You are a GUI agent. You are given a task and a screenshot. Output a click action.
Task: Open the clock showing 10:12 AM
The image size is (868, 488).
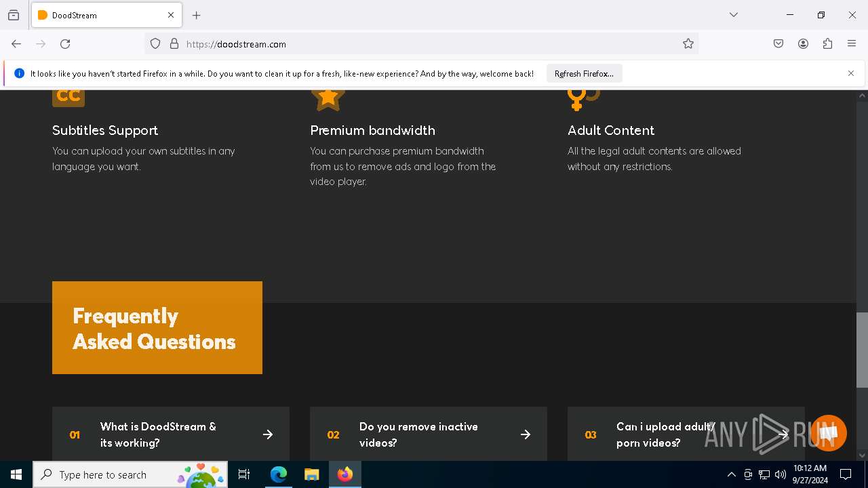[x=810, y=474]
